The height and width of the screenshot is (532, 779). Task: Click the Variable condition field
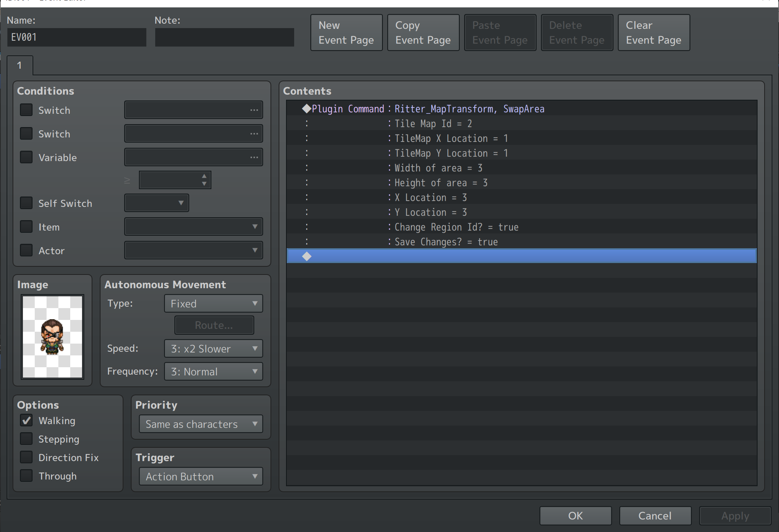coord(194,157)
